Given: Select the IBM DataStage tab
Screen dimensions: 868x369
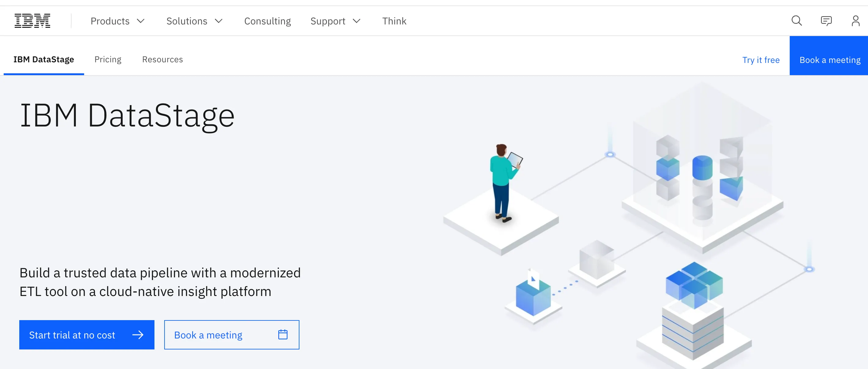Looking at the screenshot, I should tap(44, 59).
